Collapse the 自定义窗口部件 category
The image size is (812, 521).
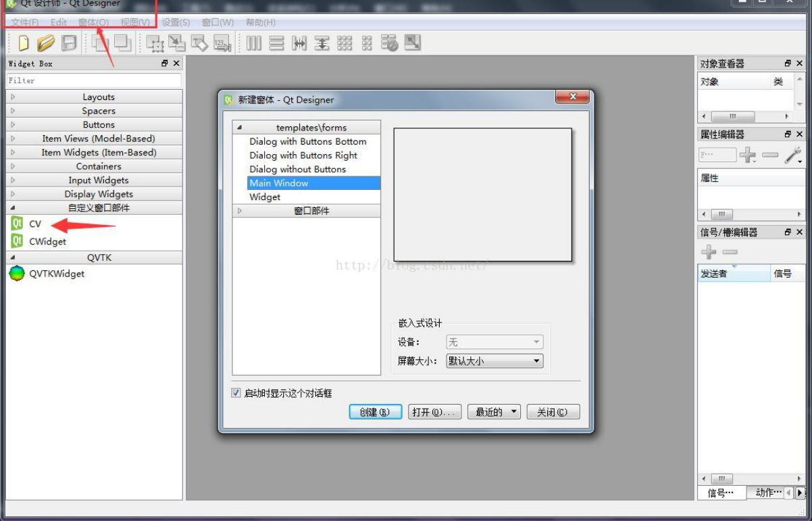[95, 207]
